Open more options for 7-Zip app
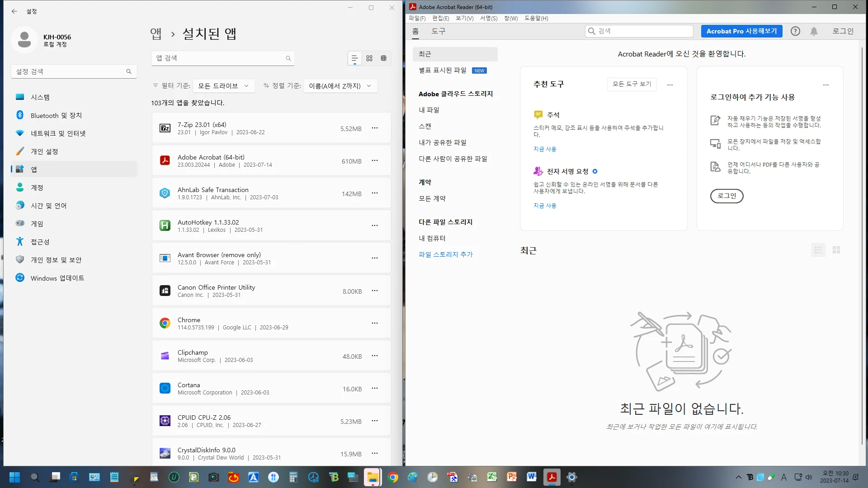868x488 pixels. tap(375, 128)
